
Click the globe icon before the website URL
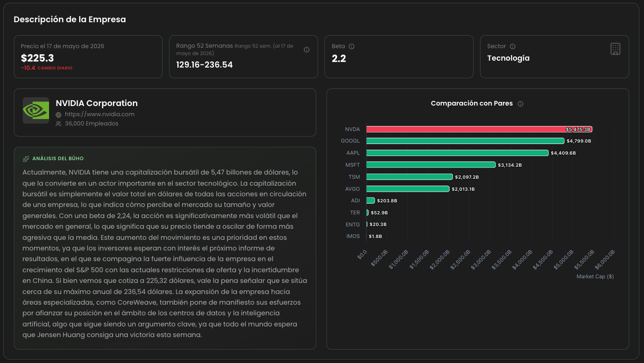[58, 114]
